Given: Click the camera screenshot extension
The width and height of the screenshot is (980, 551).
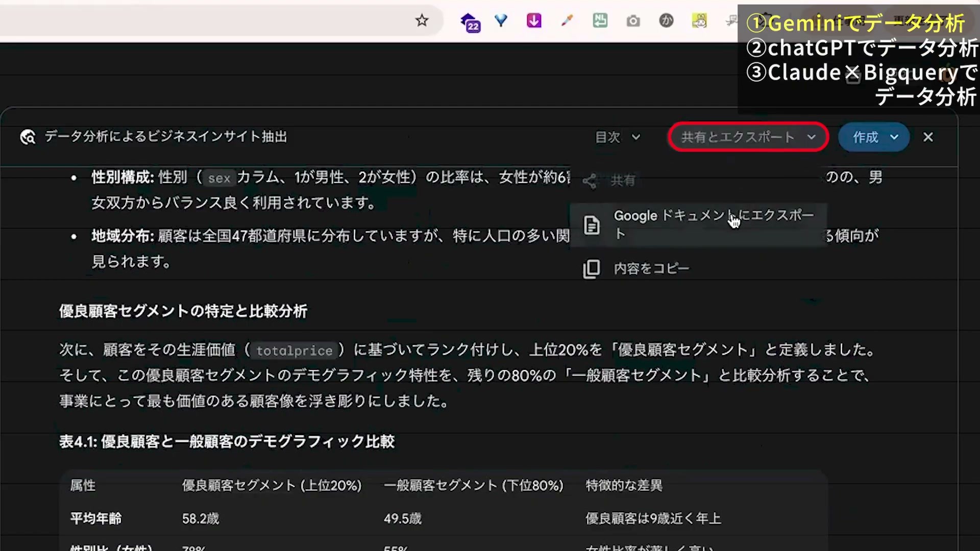Looking at the screenshot, I should click(633, 21).
